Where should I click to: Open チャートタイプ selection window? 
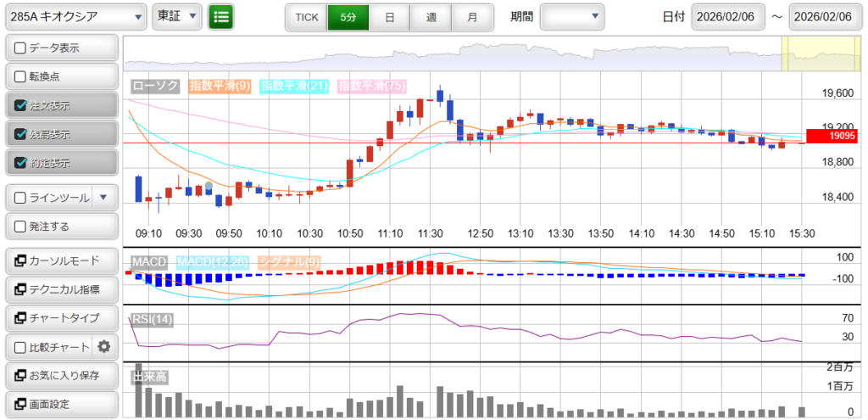pyautogui.click(x=61, y=317)
